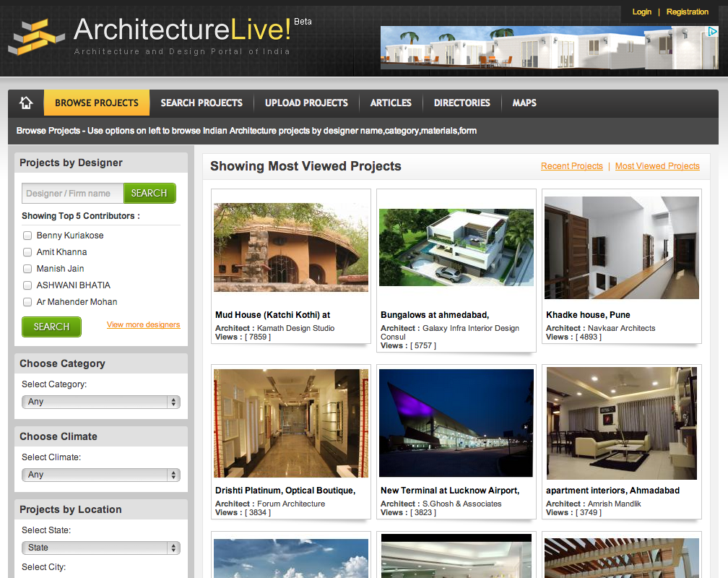Switch to Search Projects tab
728x578 pixels.
[x=201, y=103]
